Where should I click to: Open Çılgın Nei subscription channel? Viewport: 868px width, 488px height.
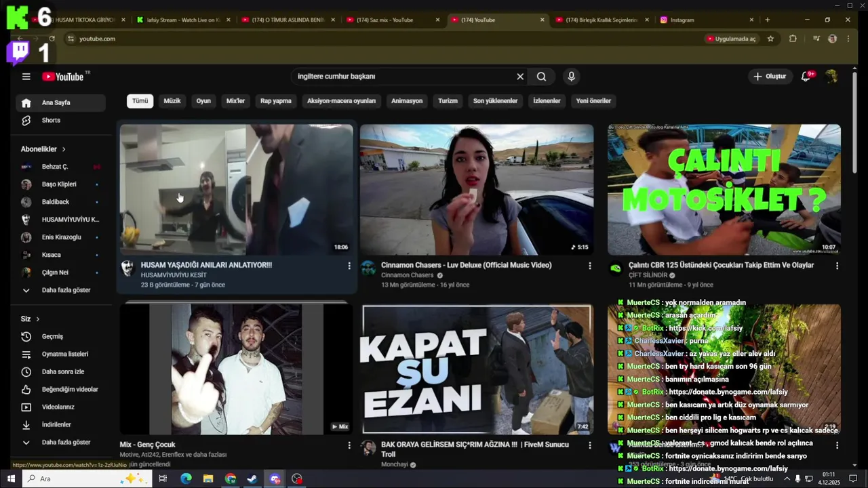(x=60, y=272)
